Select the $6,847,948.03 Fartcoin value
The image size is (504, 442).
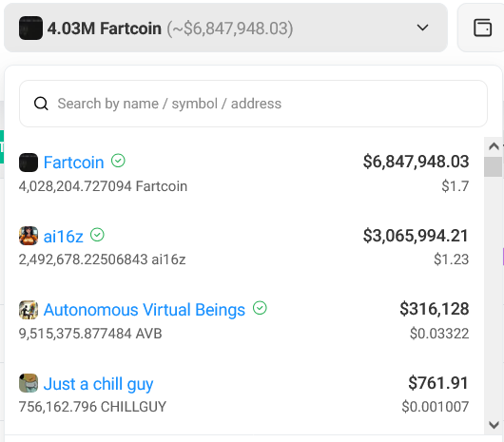click(x=416, y=162)
